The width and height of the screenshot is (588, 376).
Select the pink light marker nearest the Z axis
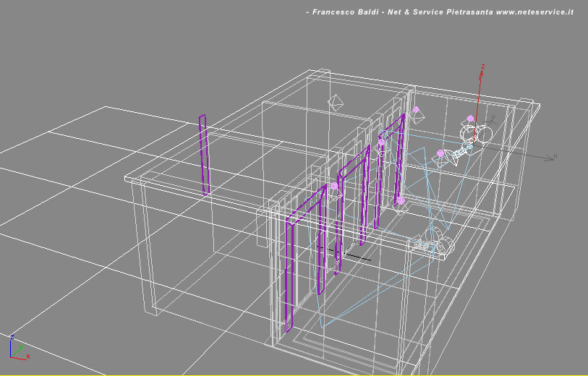click(470, 119)
